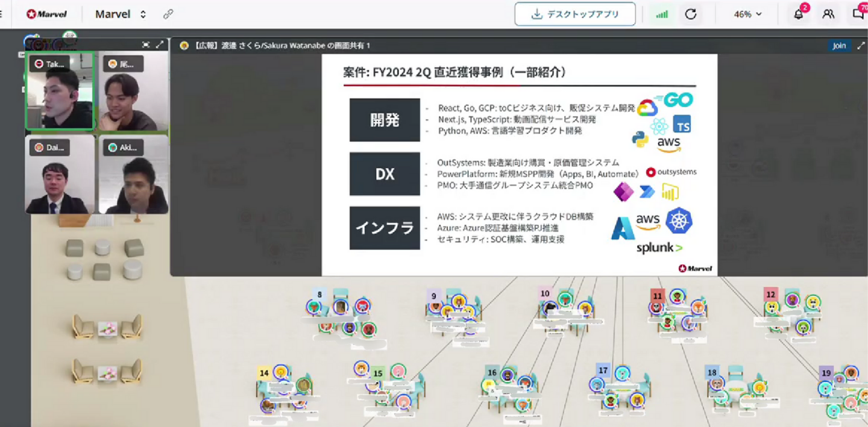Click the focus frame icon above video grid

pyautogui.click(x=145, y=45)
